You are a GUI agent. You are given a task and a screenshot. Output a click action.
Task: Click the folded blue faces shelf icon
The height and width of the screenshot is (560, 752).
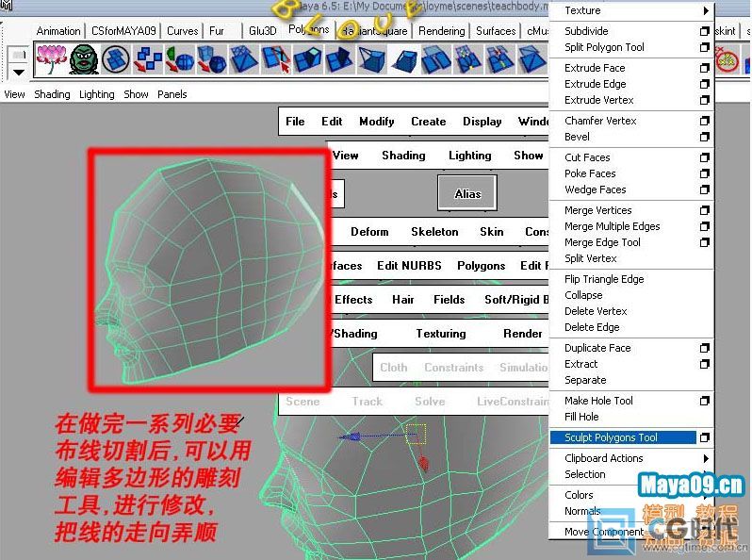point(339,59)
